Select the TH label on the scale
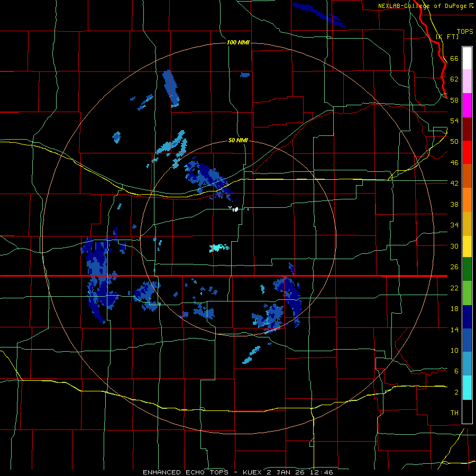This screenshot has width=476, height=476. [x=454, y=413]
